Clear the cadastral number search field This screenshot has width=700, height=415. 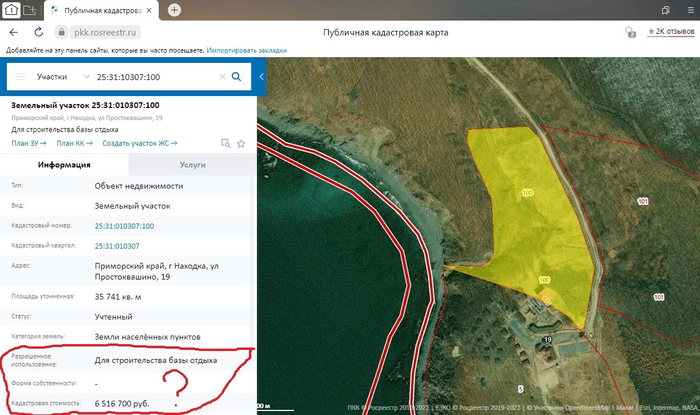coord(222,76)
